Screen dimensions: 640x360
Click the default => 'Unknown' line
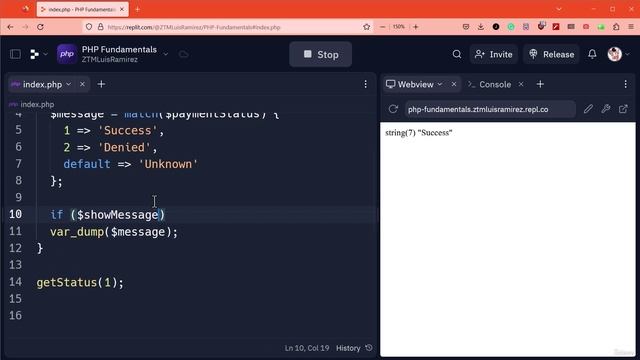point(131,164)
